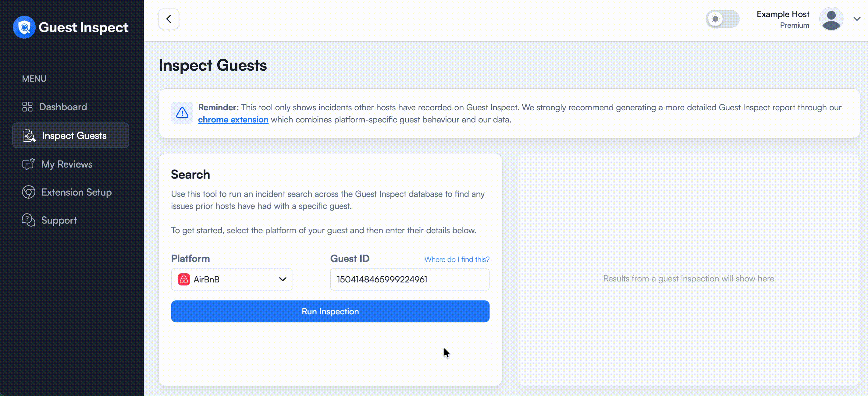Click the Dashboard grid icon

point(27,107)
